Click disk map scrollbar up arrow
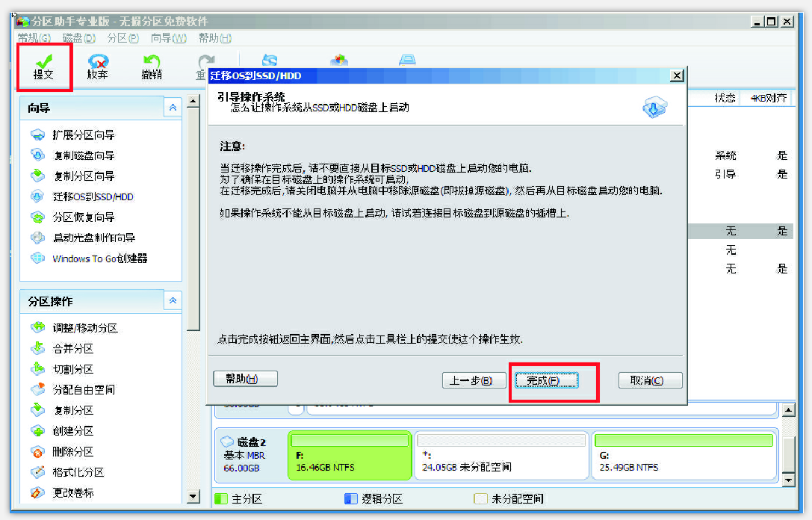Image resolution: width=812 pixels, height=520 pixels. 788,409
